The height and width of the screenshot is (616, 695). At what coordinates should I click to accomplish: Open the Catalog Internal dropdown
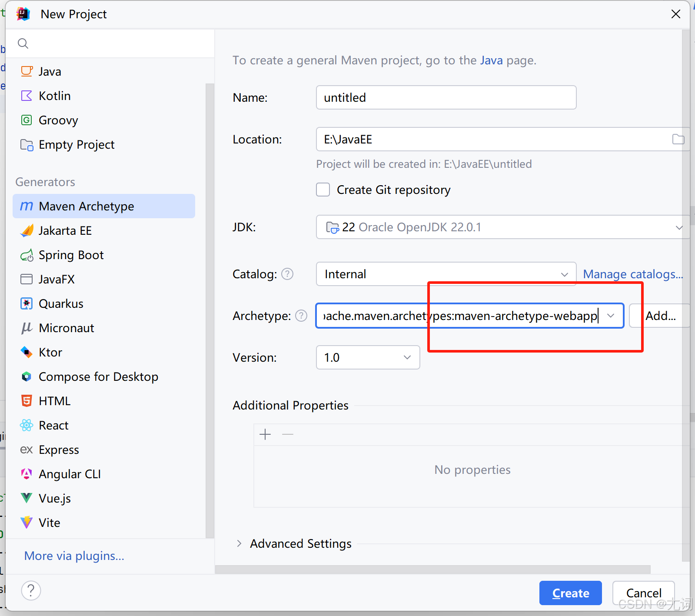click(x=446, y=274)
